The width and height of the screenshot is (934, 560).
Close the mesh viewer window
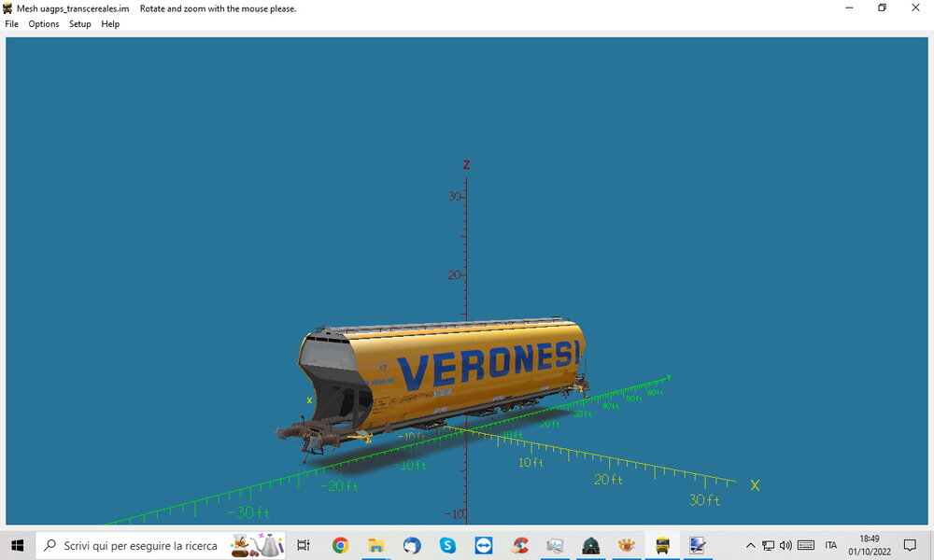[915, 7]
